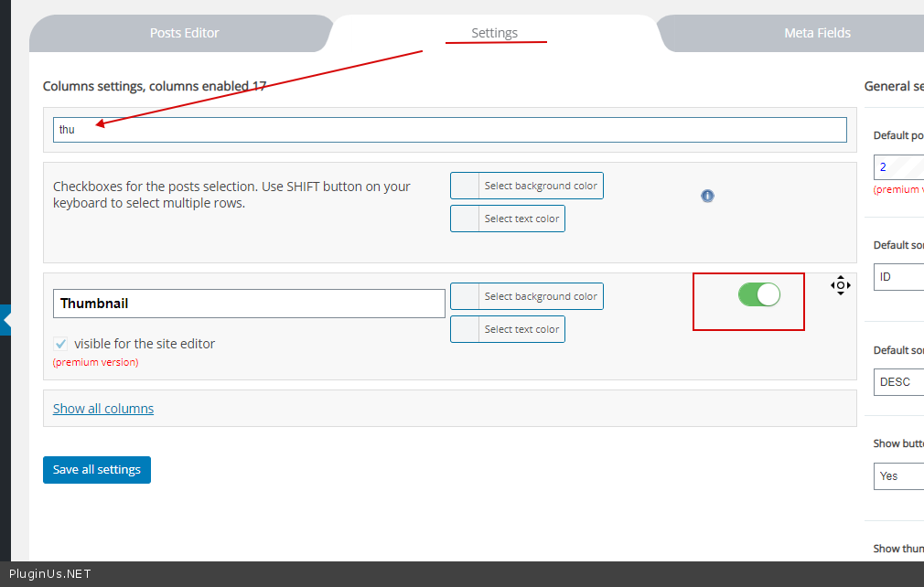Image resolution: width=924 pixels, height=587 pixels.
Task: Choose text color for the Thumbnail column
Action: tap(508, 329)
